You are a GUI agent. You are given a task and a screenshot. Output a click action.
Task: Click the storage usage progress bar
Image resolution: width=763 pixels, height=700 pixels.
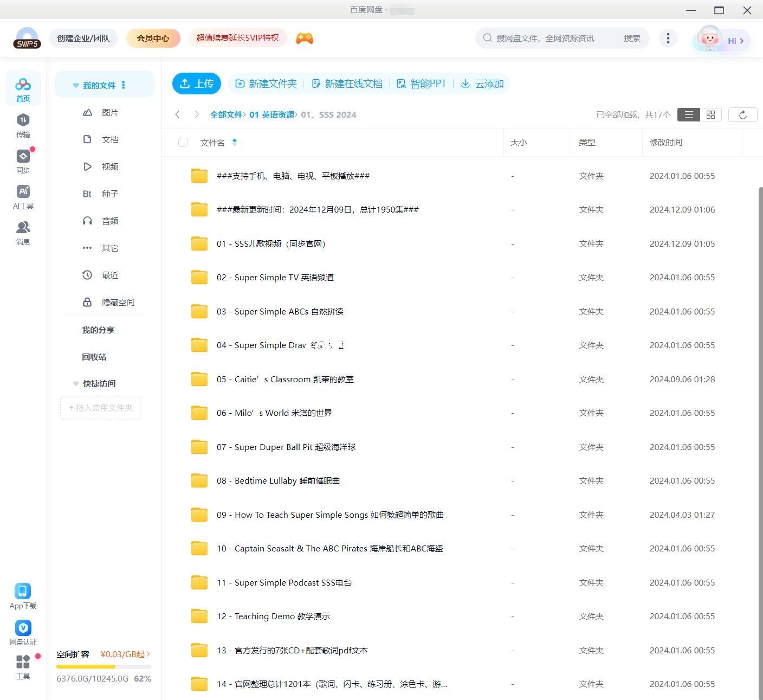click(104, 666)
